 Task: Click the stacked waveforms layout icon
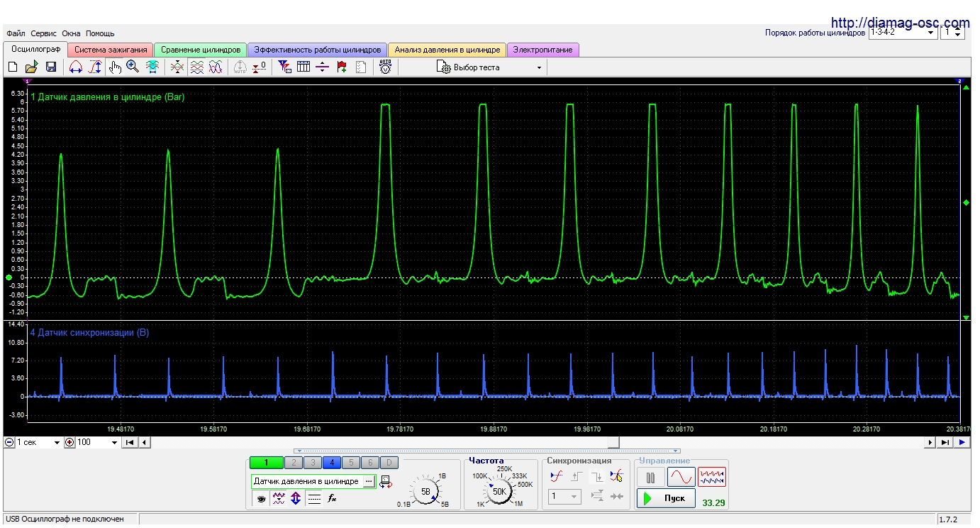196,67
